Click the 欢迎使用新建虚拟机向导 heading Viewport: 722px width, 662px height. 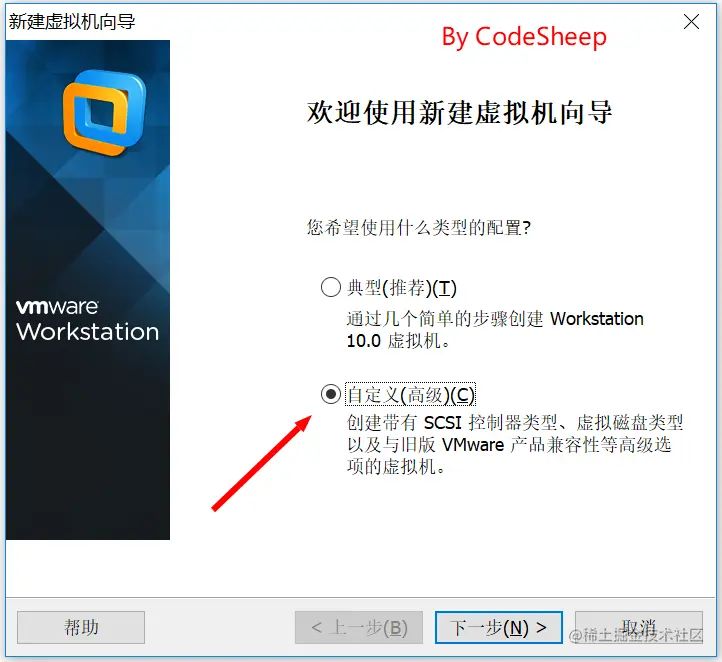tap(459, 113)
